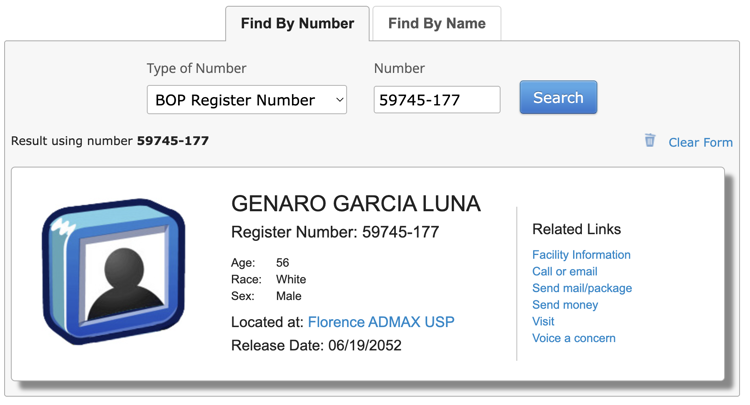Open the Visit link
750x405 pixels.
(x=543, y=321)
